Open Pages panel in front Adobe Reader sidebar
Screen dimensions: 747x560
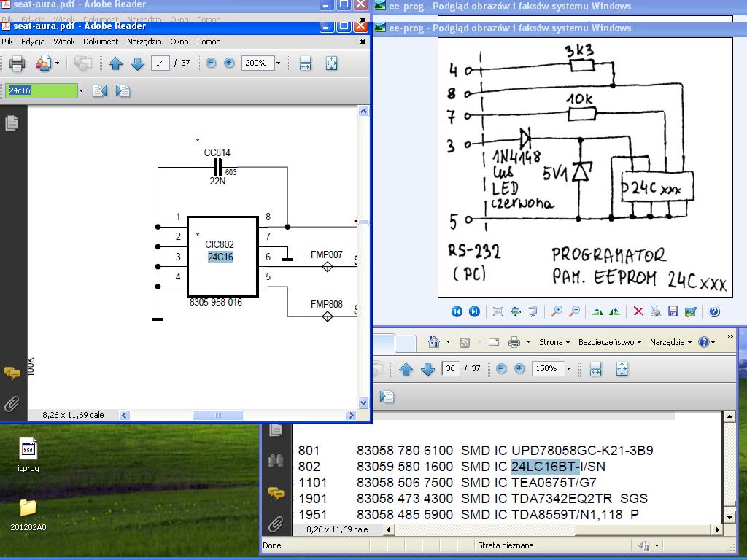(12, 123)
